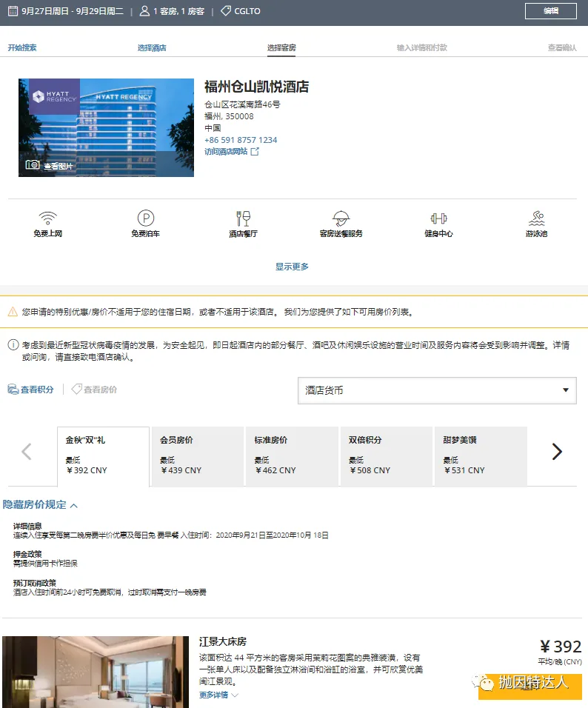Screen dimensions: 588x708
Task: Click the 9月27日周日 - 9月29日周二 dates text
Action: tap(73, 11)
